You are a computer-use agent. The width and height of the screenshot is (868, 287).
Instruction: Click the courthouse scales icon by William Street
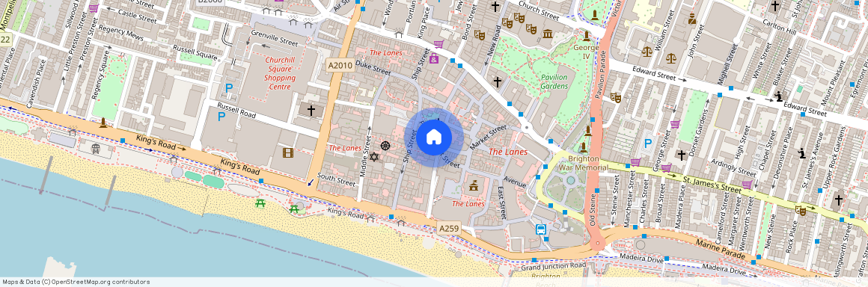click(647, 52)
